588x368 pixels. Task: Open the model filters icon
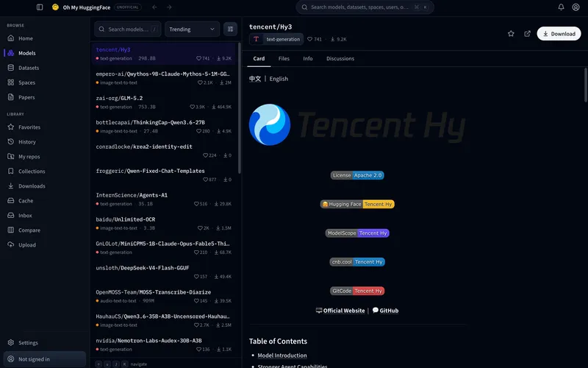point(230,29)
